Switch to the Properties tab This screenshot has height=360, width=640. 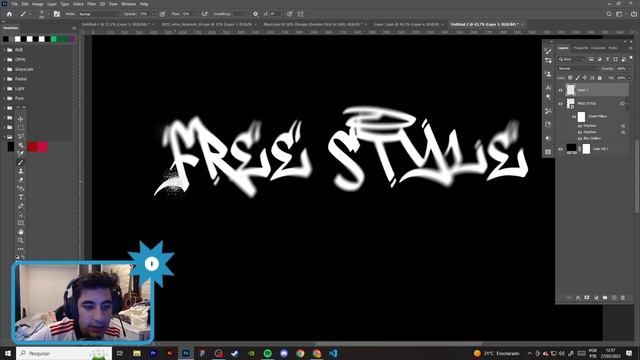point(581,48)
